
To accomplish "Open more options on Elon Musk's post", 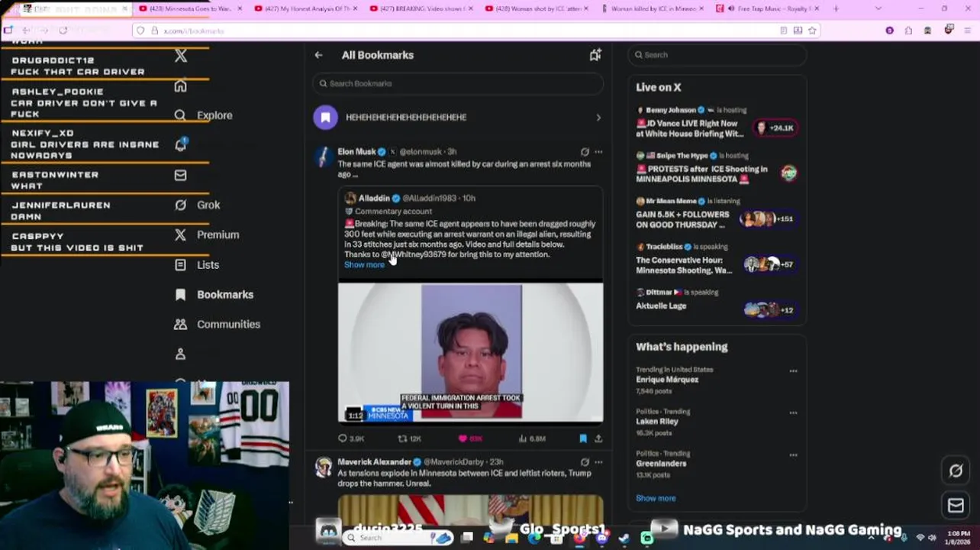I will point(598,151).
